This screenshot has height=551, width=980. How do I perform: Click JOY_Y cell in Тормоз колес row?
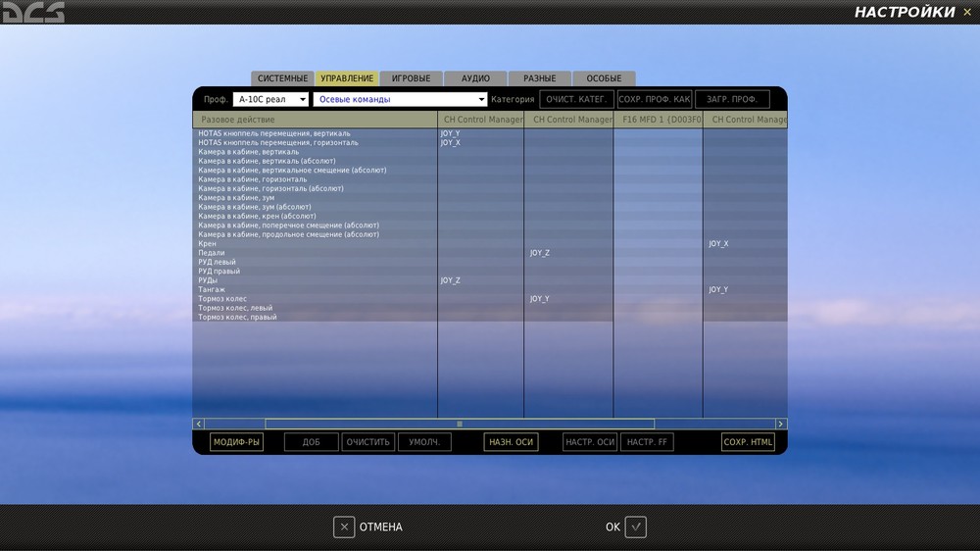pos(568,298)
